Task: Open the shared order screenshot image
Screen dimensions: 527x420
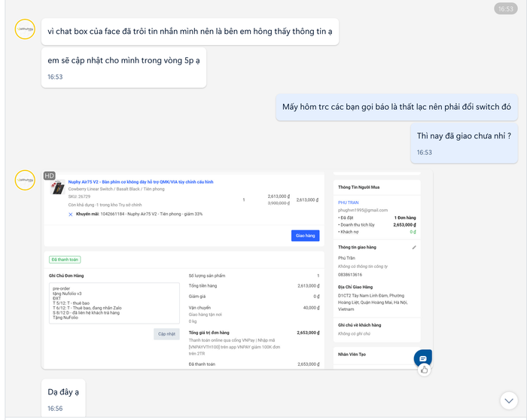Action: pos(237,269)
